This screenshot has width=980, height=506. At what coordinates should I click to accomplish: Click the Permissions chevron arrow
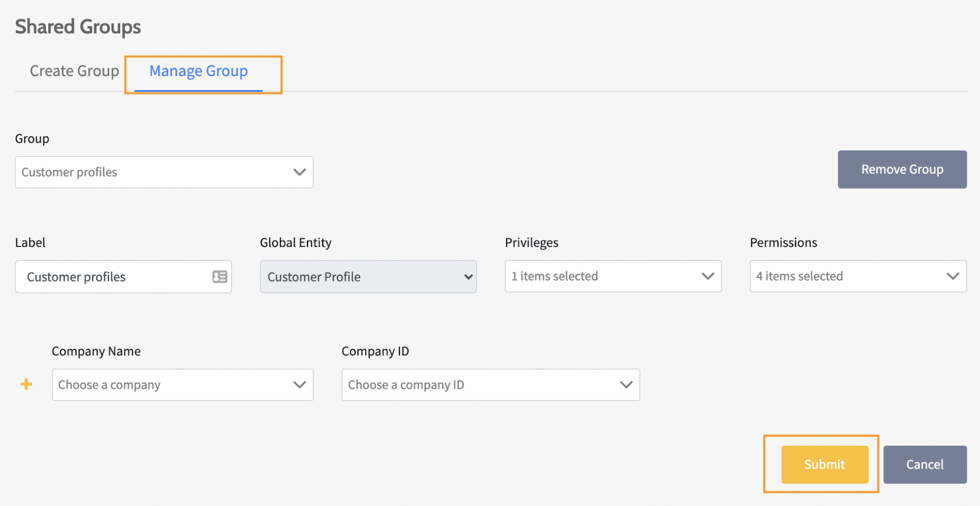point(952,276)
